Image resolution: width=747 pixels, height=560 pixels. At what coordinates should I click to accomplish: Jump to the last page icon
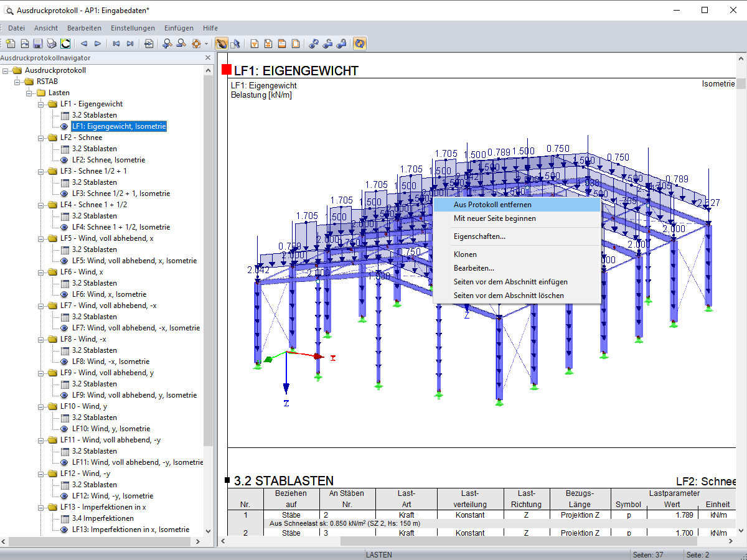130,44
